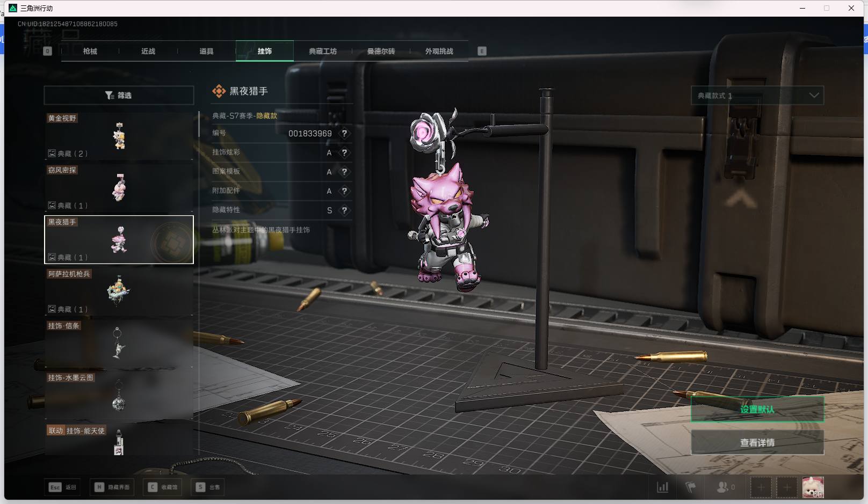Click the flag icon in bottom bar

tap(691, 487)
